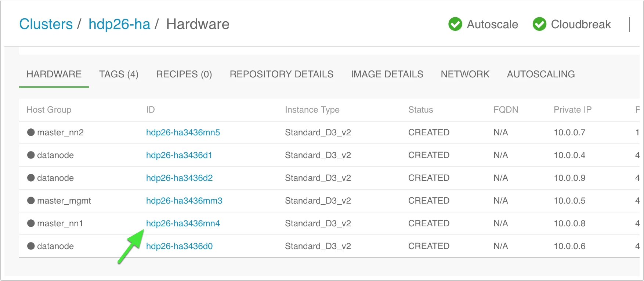The height and width of the screenshot is (281, 644).
Task: Click status dot in the 10.0.0.9 datanode row
Action: click(31, 178)
